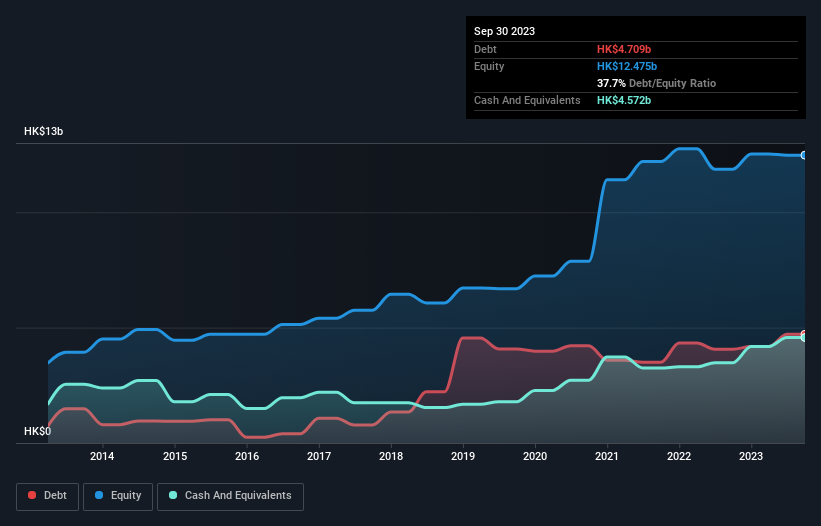Click the Debt row label in tooltip
The height and width of the screenshot is (526, 821).
coord(485,49)
